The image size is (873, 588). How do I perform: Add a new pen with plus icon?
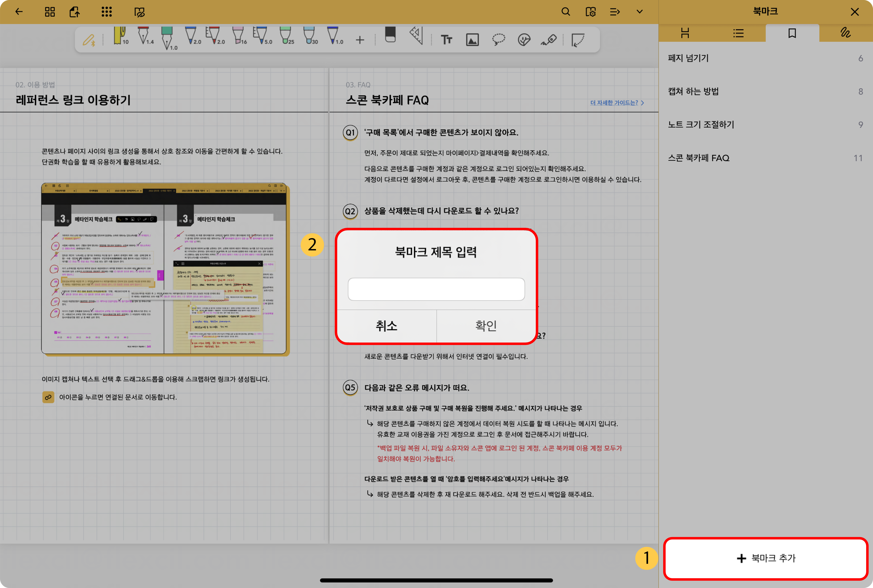point(360,40)
